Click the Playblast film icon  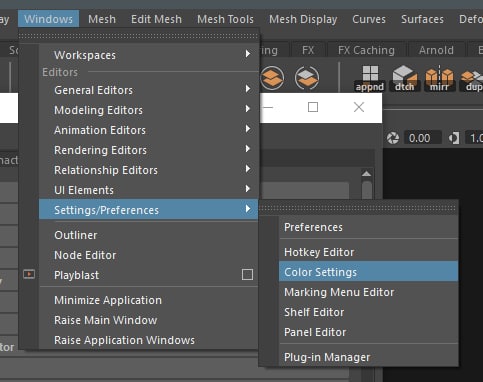[x=29, y=274]
